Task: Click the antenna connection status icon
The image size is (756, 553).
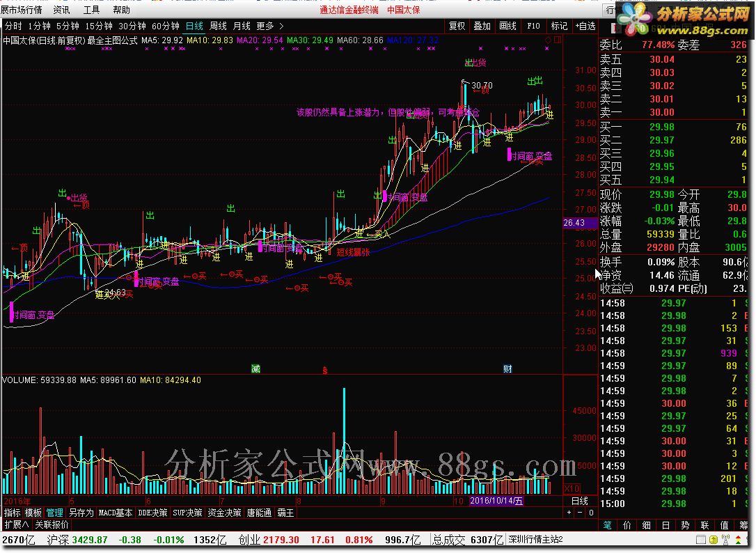Action: (x=725, y=540)
